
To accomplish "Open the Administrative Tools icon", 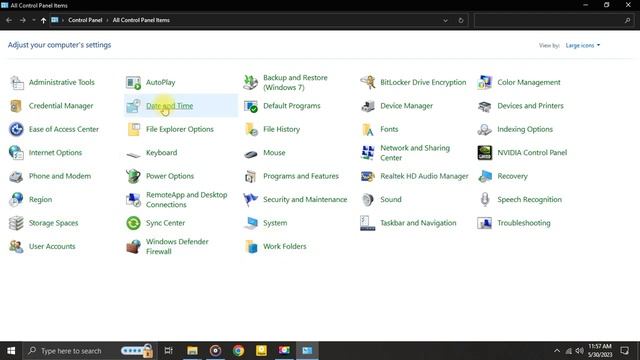I will [17, 82].
